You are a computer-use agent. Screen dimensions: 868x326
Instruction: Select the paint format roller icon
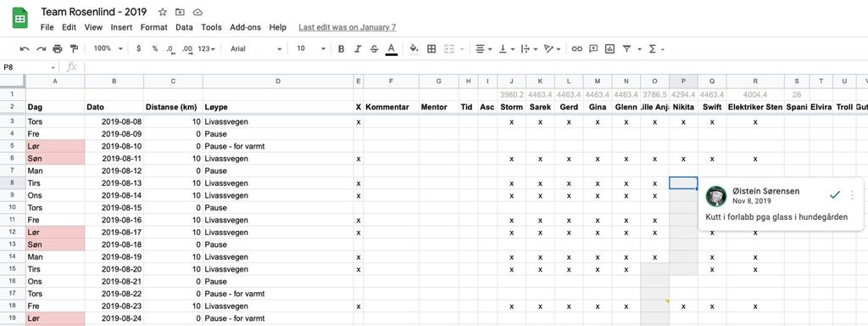click(74, 48)
